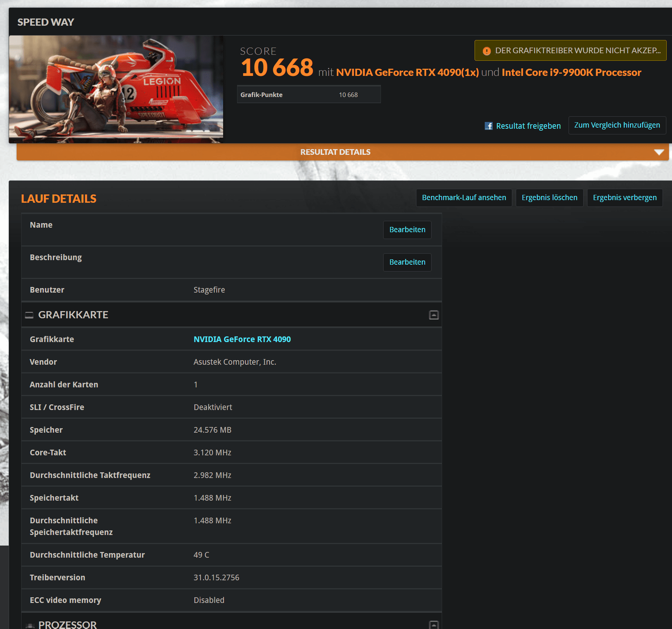The image size is (672, 629).
Task: Open the driver not accepted warning
Action: pyautogui.click(x=570, y=51)
